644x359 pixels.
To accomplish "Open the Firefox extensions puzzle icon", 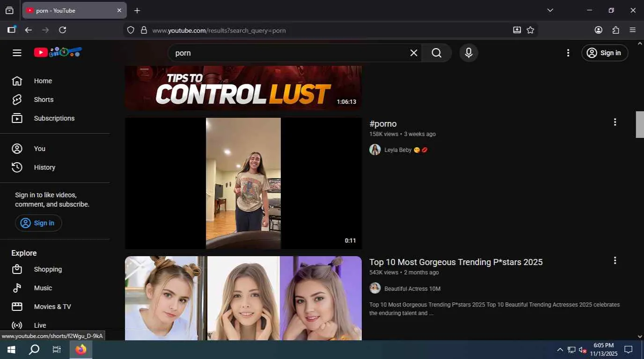I will tap(615, 30).
